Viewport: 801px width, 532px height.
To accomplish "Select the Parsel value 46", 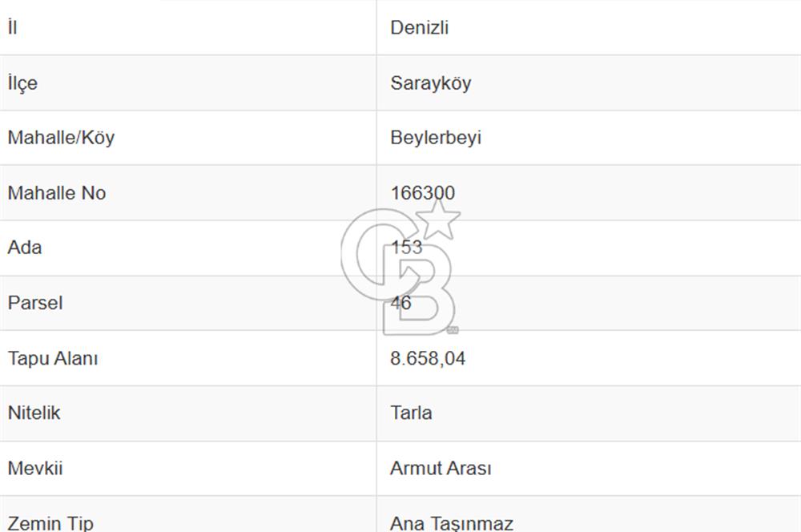I will (401, 303).
